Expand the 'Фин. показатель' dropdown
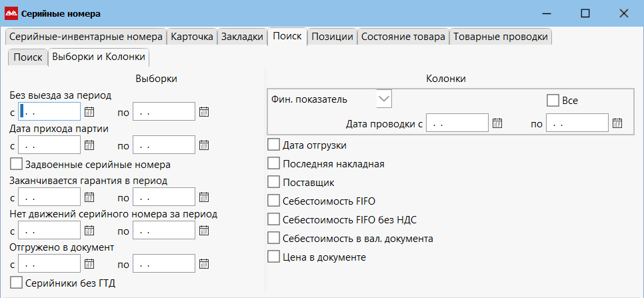Screen dimensions: 644x298 coord(384,99)
